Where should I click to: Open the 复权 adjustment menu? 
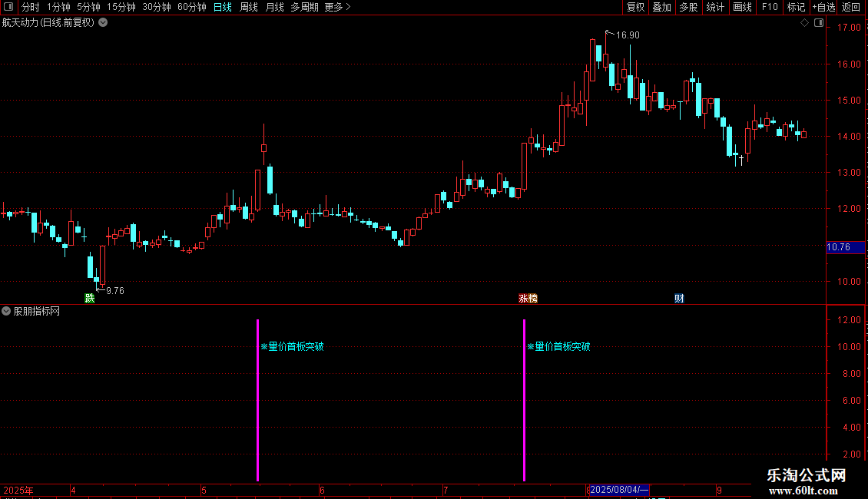coord(635,7)
